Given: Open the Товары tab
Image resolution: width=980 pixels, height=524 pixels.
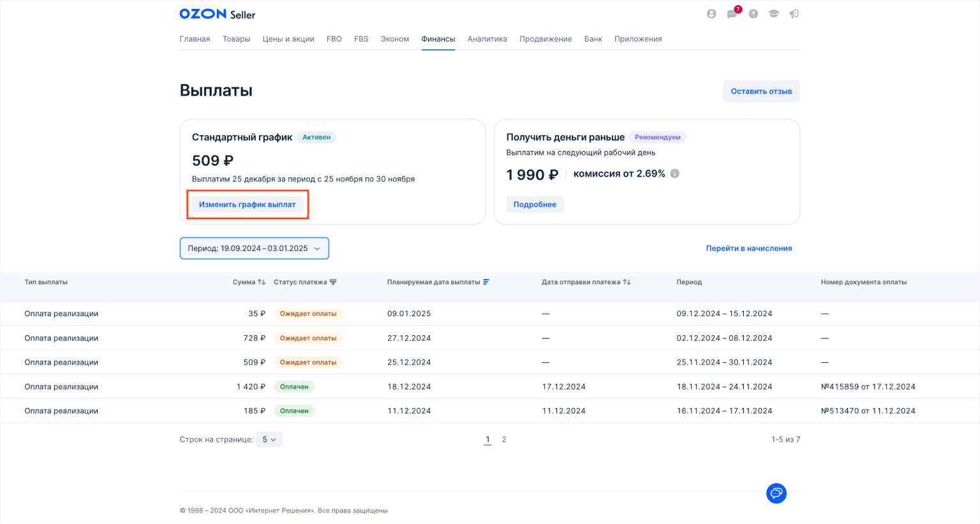Looking at the screenshot, I should [236, 39].
